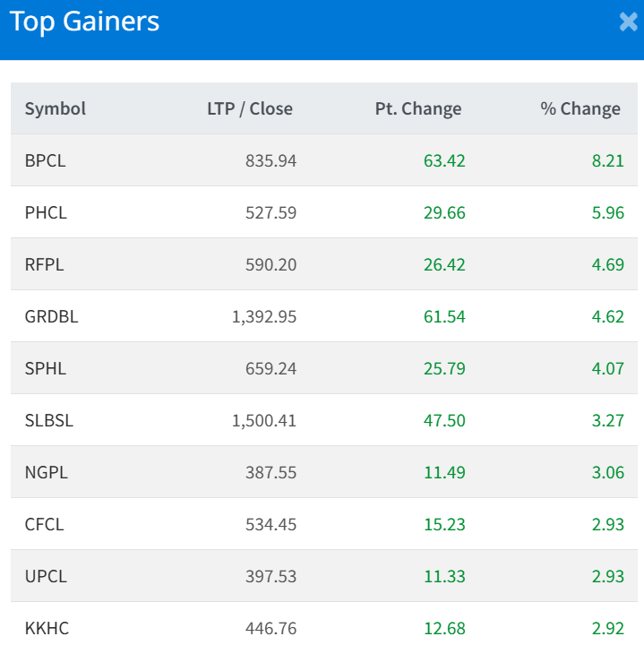Click the Top Gainers title text
The height and width of the screenshot is (645, 644).
click(84, 21)
